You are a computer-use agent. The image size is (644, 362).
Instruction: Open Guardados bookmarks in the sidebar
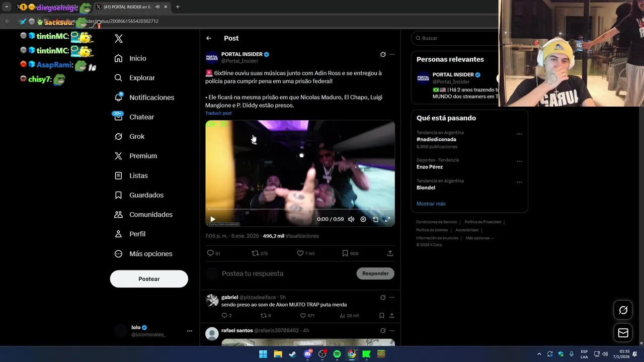[139, 195]
